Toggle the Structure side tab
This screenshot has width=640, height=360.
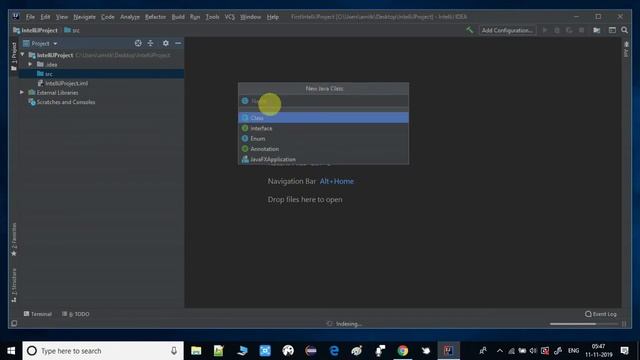point(14,285)
